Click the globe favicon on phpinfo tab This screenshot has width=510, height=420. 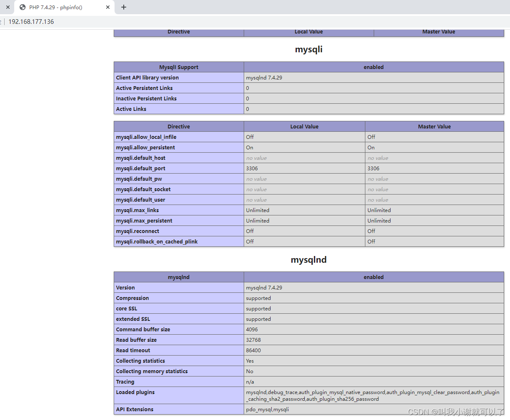pos(23,7)
